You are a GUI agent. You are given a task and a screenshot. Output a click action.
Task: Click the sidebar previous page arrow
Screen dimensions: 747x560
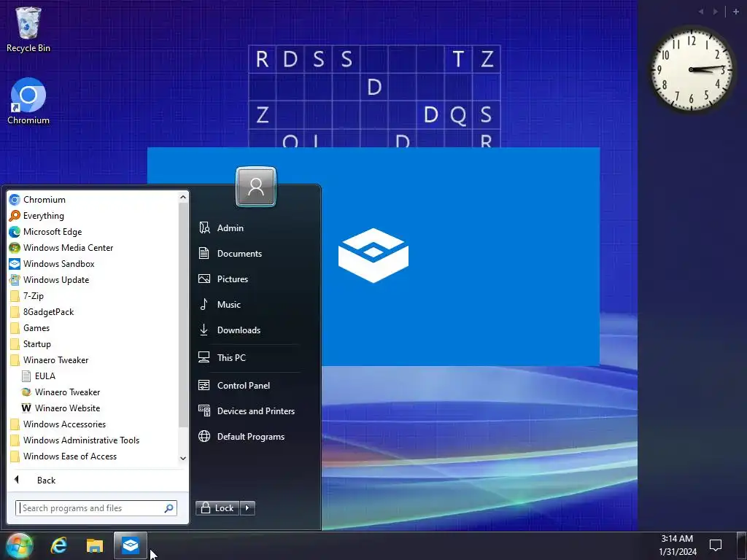[x=701, y=12]
